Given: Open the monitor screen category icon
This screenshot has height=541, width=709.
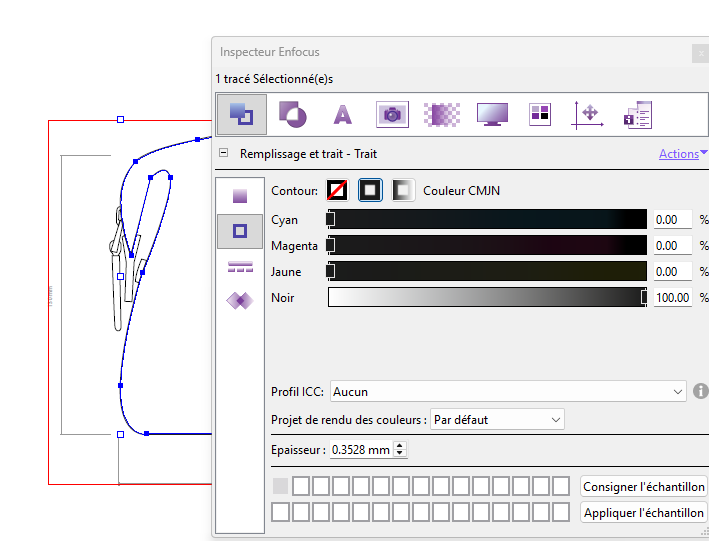Looking at the screenshot, I should point(492,114).
